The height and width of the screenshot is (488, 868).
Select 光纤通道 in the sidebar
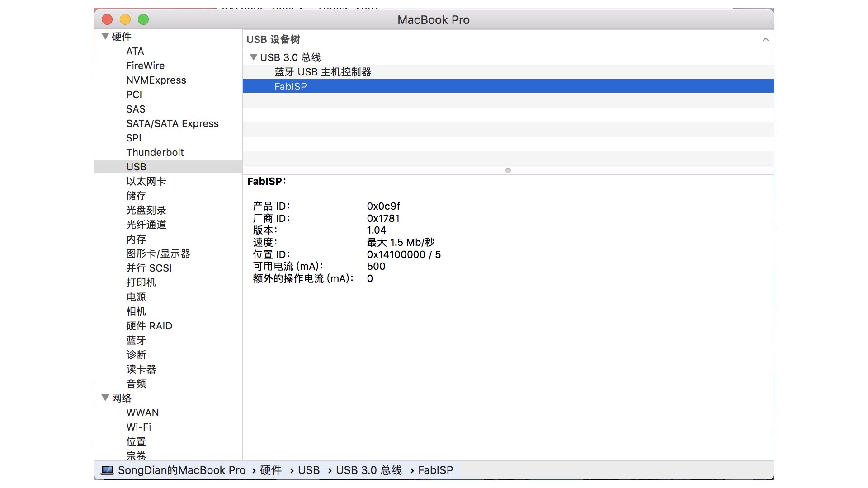tap(146, 225)
